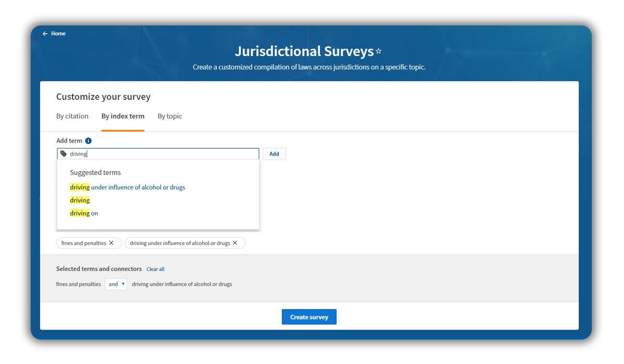Click the Add button
Viewport: 624px width, 364px height.
pos(274,154)
